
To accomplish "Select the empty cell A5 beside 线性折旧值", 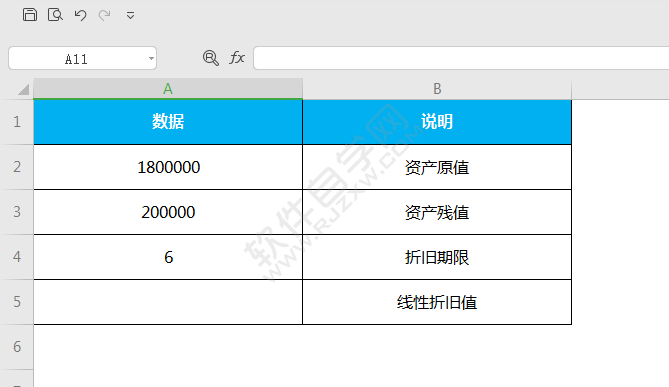I will [168, 302].
